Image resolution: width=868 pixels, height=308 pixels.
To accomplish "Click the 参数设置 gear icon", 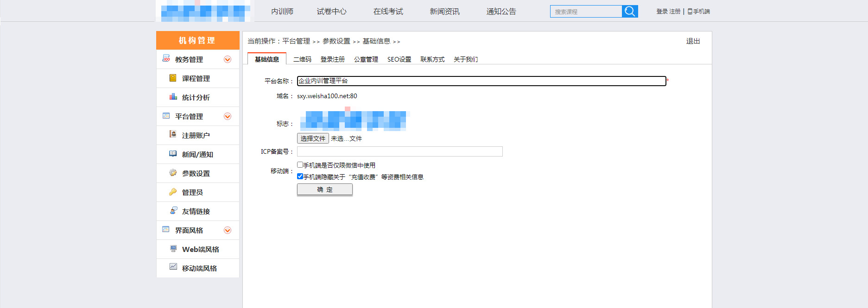I will click(x=173, y=172).
